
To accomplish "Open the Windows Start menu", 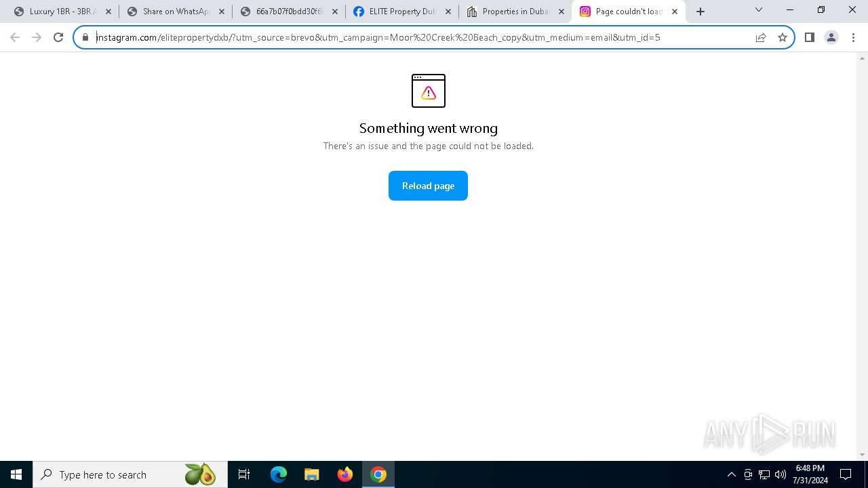I will click(16, 474).
